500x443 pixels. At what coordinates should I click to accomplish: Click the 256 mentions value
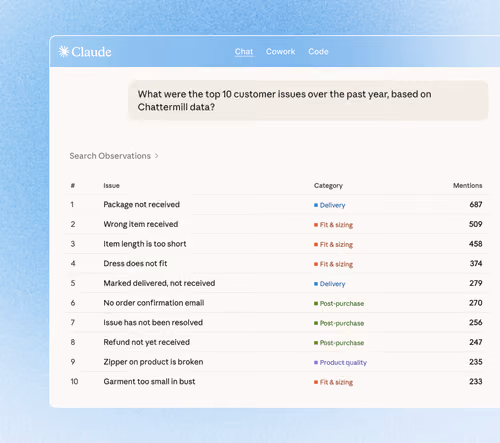(476, 323)
